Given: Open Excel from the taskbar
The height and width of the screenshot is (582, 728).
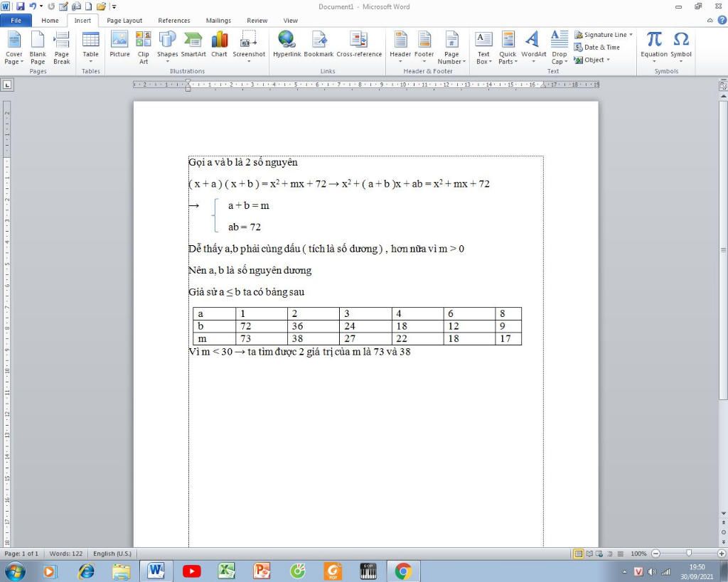Looking at the screenshot, I should pos(227,571).
